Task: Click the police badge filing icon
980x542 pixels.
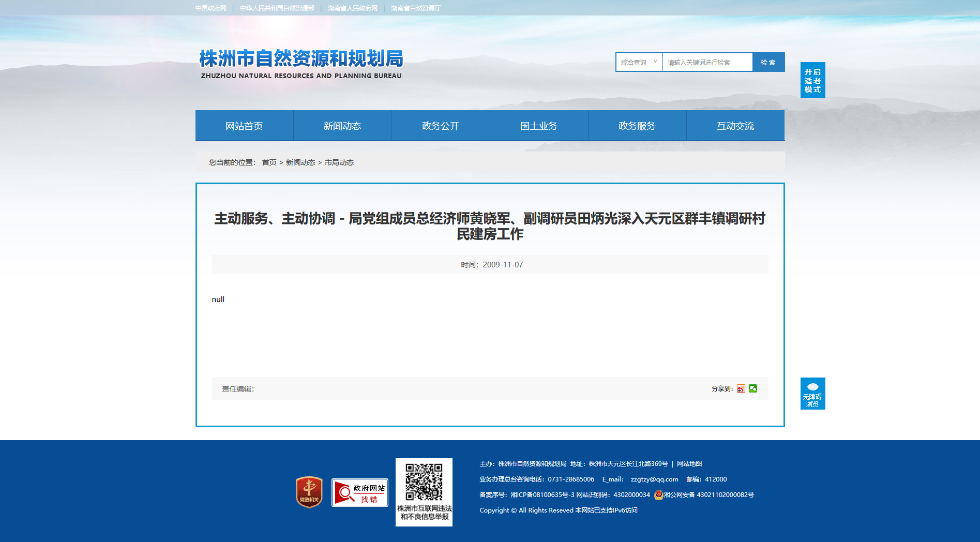Action: pyautogui.click(x=658, y=495)
